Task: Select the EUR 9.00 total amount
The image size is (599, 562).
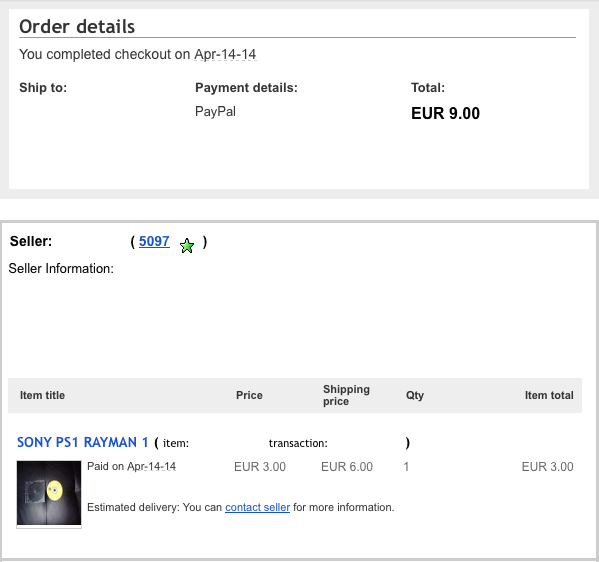Action: coord(445,113)
